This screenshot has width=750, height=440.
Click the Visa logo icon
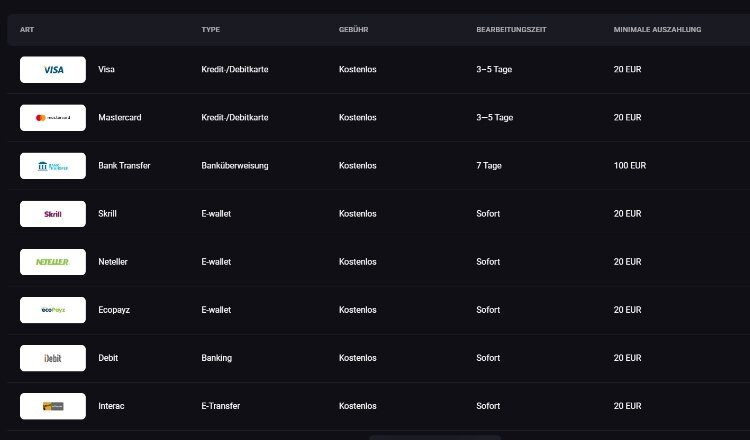tap(53, 69)
